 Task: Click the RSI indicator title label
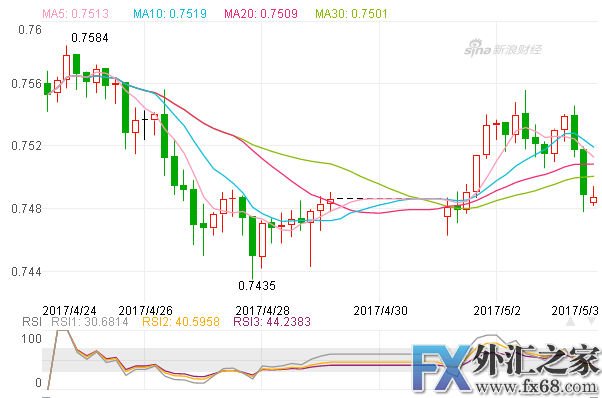(32, 322)
